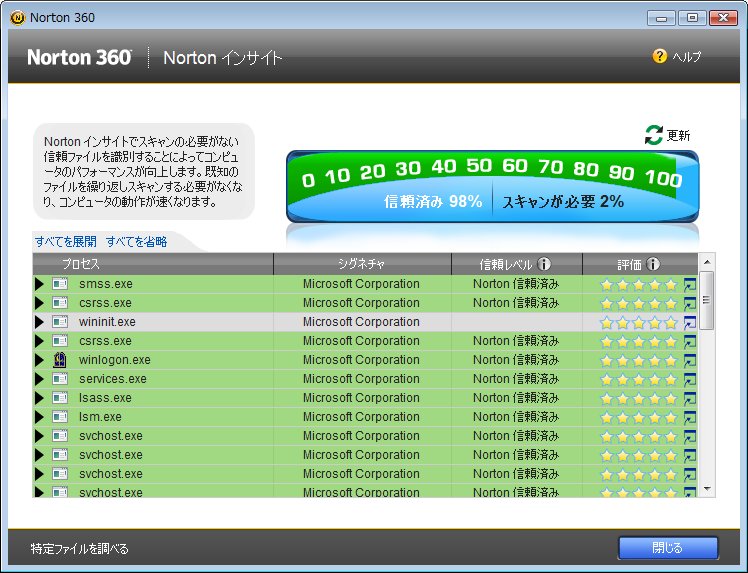The width and height of the screenshot is (748, 573).
Task: Sort by the 評価 column header
Action: [640, 264]
